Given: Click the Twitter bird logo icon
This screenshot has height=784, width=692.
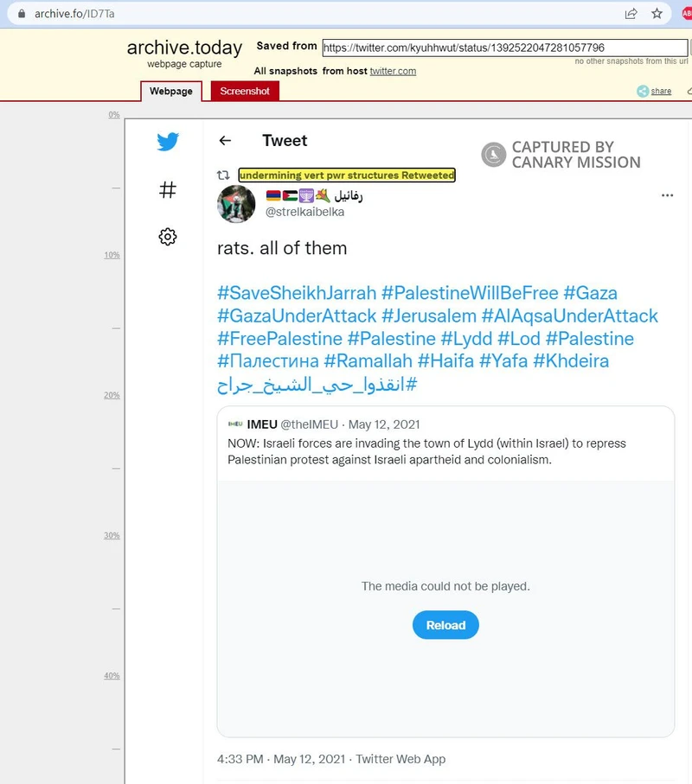Looking at the screenshot, I should tap(168, 143).
